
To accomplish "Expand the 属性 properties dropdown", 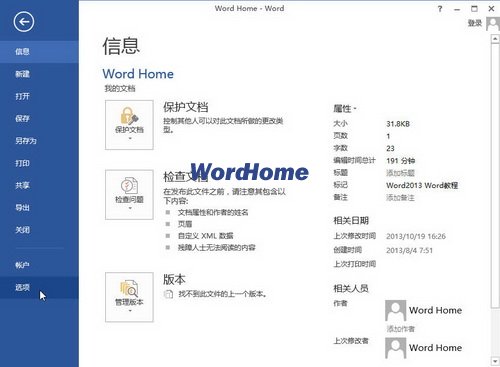I will (x=345, y=109).
